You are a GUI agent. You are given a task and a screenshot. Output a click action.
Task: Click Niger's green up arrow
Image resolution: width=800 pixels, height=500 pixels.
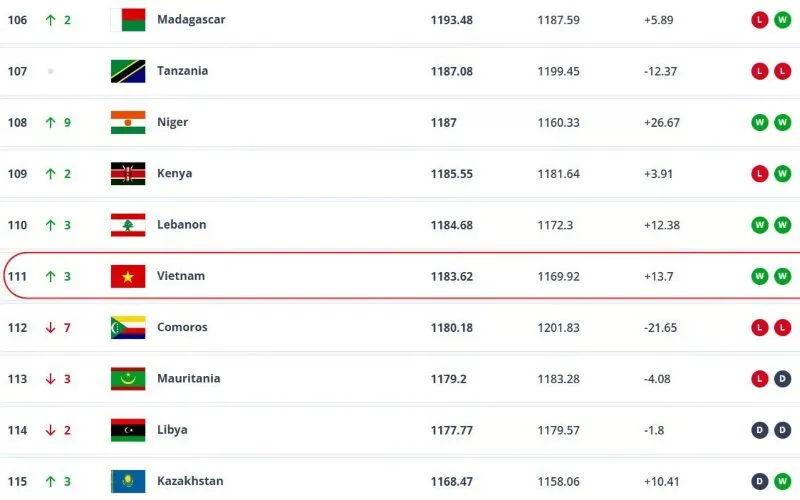[x=50, y=122]
